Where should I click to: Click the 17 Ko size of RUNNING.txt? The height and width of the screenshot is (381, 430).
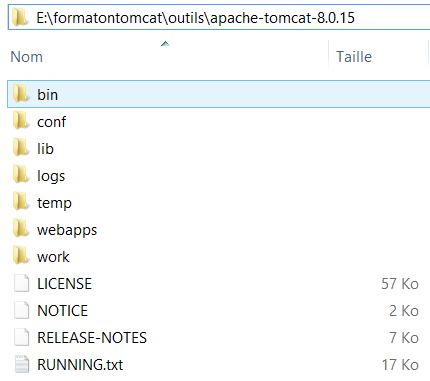coord(400,365)
